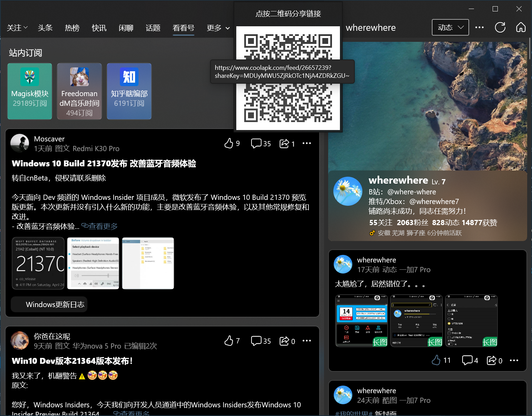Open Moscaver username link

49,139
